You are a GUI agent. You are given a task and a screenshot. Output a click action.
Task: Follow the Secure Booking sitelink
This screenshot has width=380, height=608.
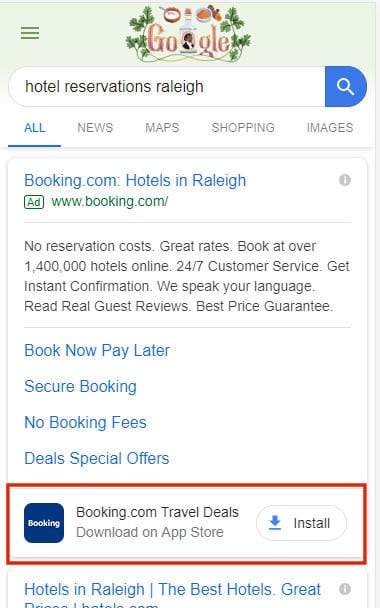pos(80,387)
